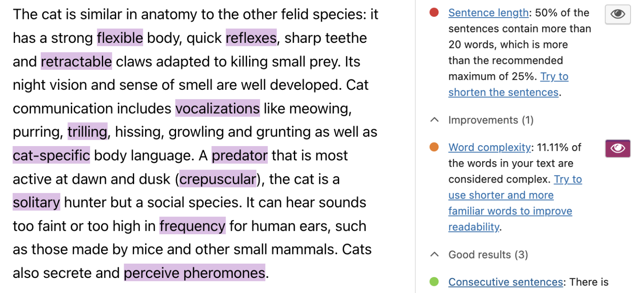Click the eye icon next to Sentence length
Viewport: 644px width, 293px height.
point(617,14)
